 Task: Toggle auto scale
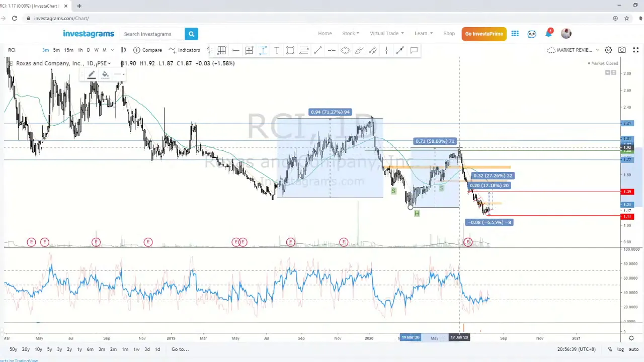(634, 349)
